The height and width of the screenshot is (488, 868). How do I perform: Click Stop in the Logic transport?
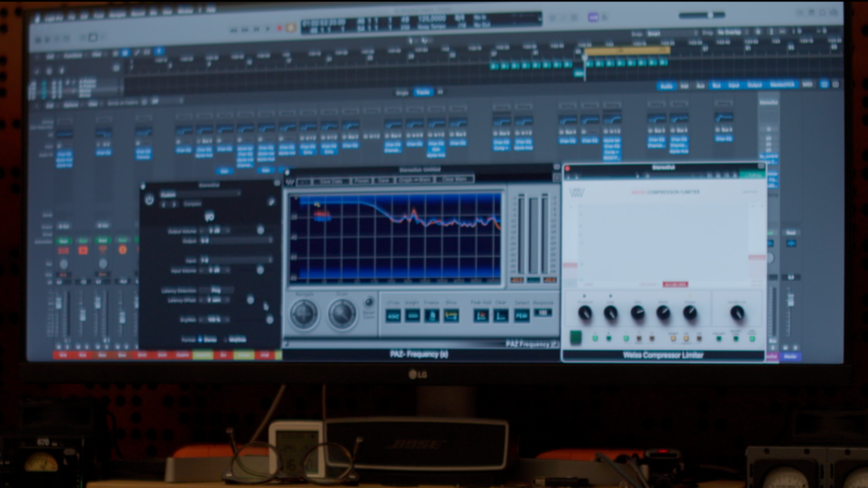(x=257, y=29)
